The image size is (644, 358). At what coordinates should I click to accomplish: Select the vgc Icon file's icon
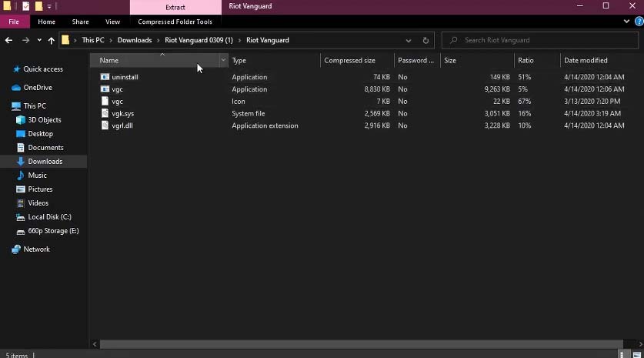pos(105,101)
